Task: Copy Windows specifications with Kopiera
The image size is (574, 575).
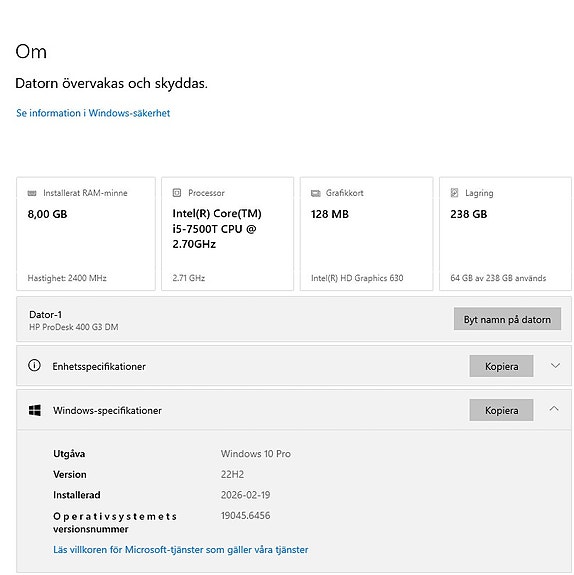Action: pos(501,410)
